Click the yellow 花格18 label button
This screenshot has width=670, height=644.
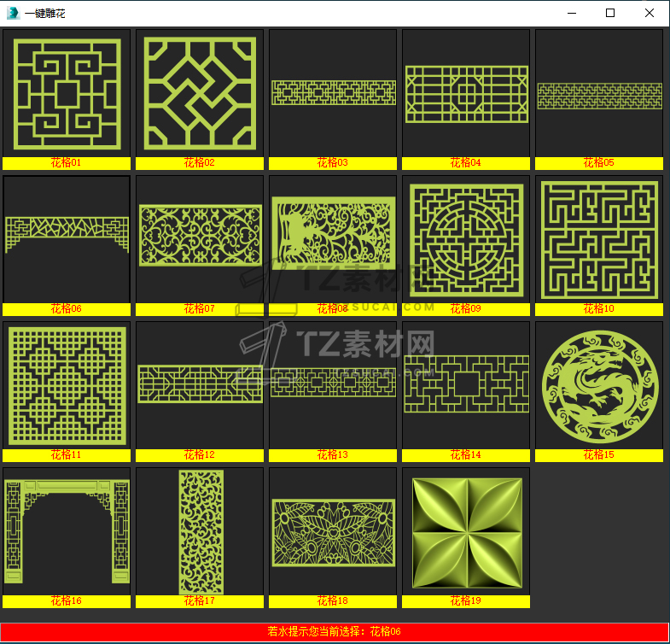click(x=333, y=601)
